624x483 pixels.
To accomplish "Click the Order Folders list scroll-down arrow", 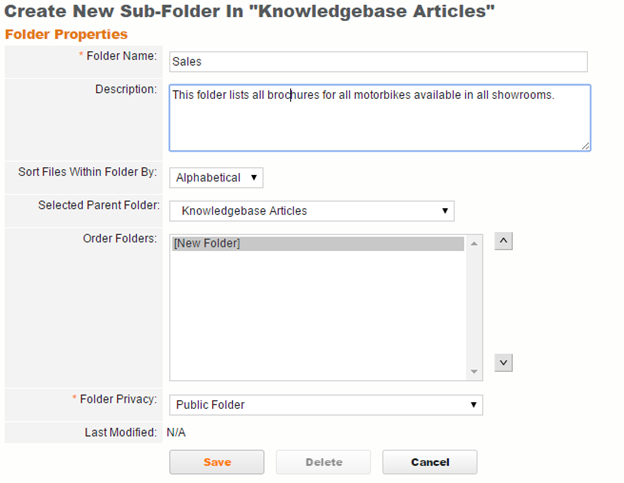I will coord(475,374).
